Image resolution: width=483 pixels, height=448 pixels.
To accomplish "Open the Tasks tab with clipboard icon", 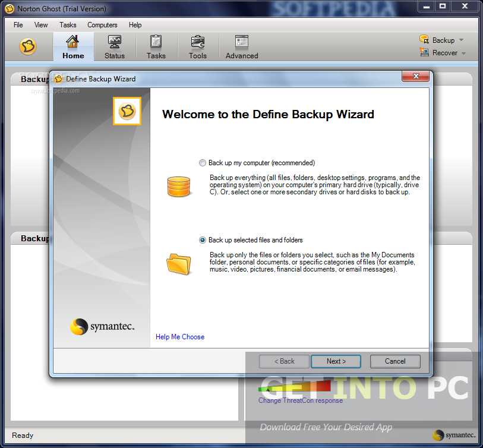I will tap(156, 47).
